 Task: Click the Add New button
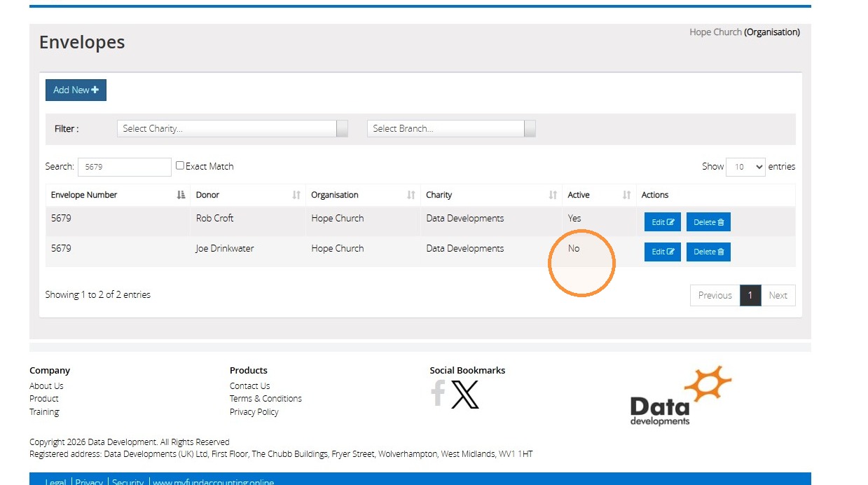(76, 90)
